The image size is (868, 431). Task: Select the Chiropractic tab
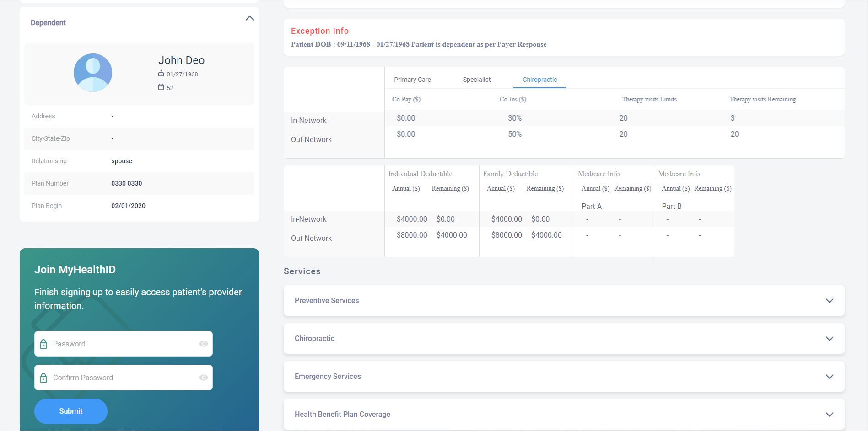pyautogui.click(x=539, y=80)
